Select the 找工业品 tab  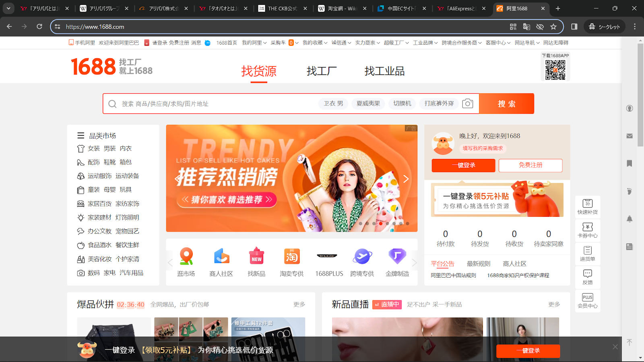tap(384, 71)
